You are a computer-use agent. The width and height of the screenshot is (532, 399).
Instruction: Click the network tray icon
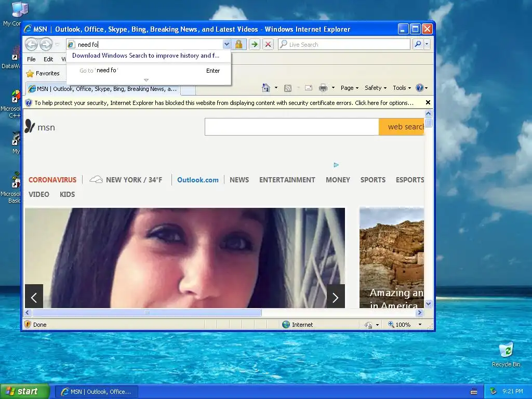pos(494,391)
